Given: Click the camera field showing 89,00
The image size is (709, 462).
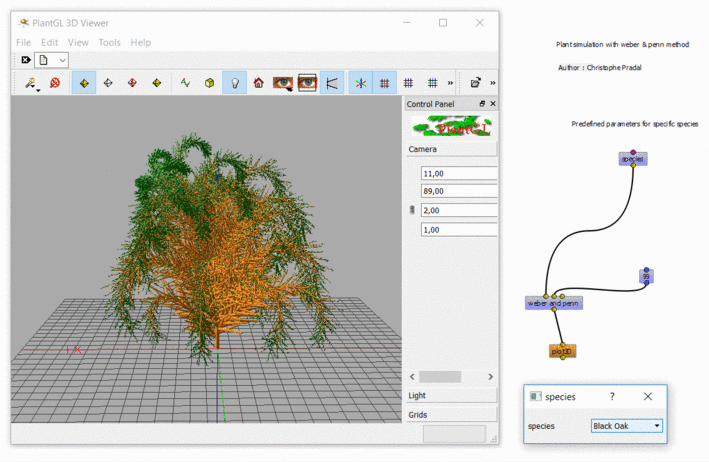Looking at the screenshot, I should point(459,191).
